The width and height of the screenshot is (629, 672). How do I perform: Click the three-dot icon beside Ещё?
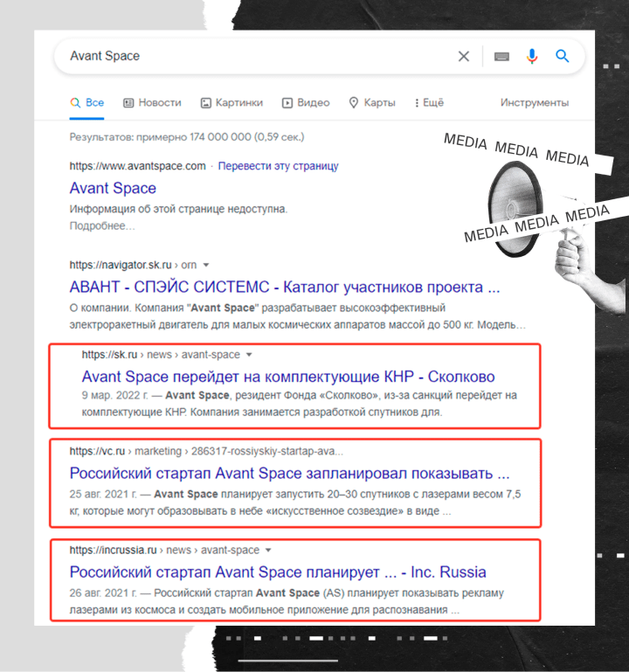417,103
